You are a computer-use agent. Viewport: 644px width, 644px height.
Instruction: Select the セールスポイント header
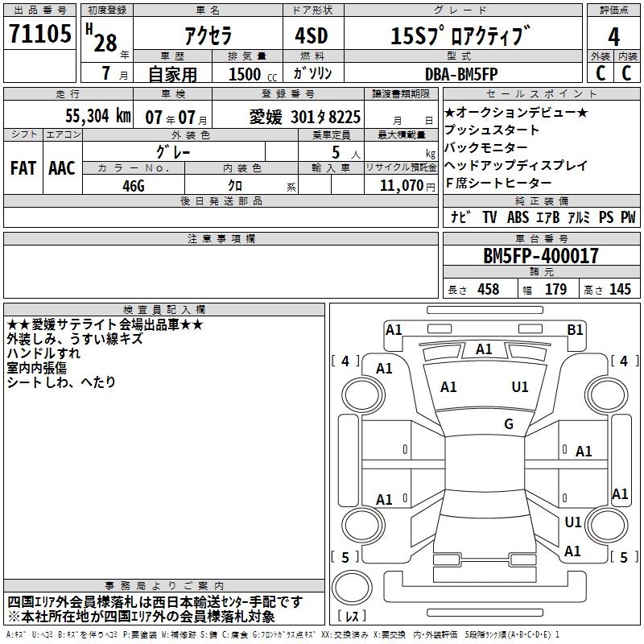tap(541, 93)
